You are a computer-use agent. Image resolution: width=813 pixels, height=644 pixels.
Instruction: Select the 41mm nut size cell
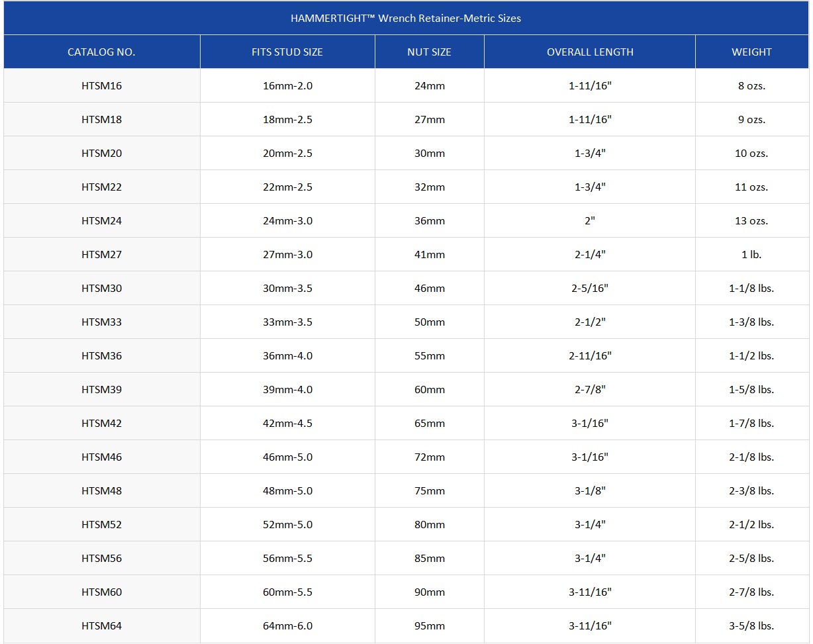[x=430, y=255]
